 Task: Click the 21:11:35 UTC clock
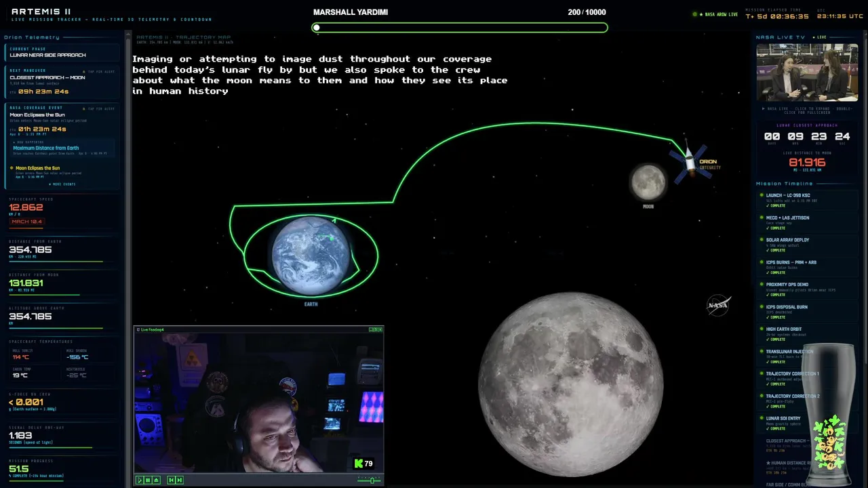tap(840, 16)
